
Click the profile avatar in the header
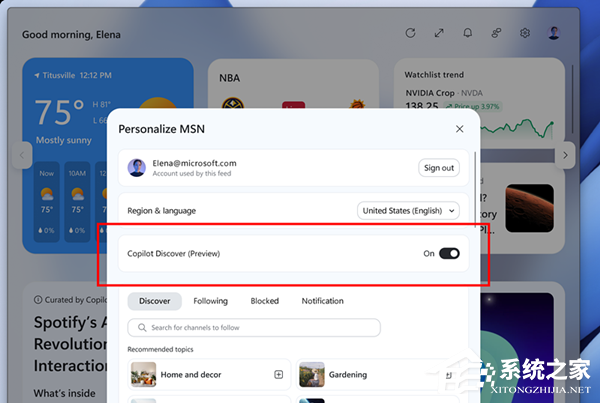(554, 33)
